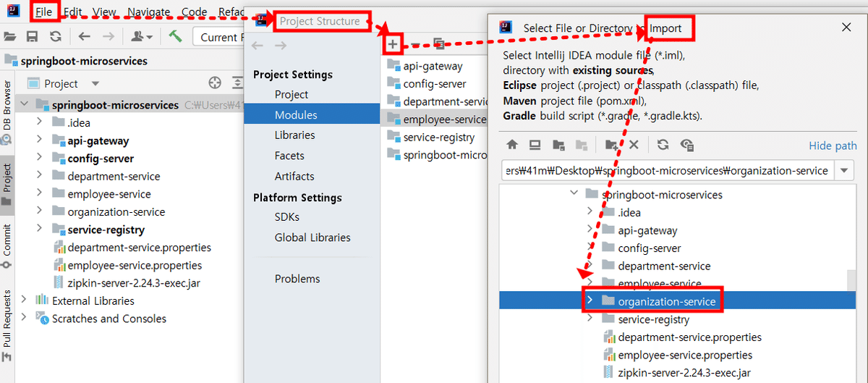Expand organization-service in file chooser tree

coord(590,300)
